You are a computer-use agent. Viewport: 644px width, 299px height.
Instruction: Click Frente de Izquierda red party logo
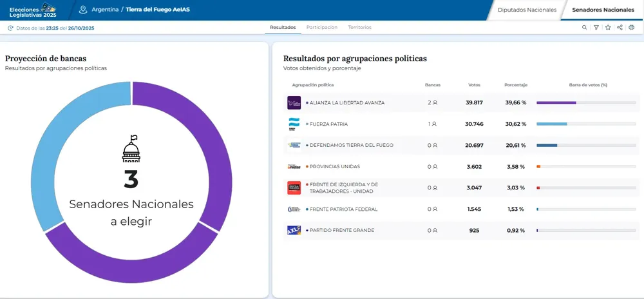(294, 188)
